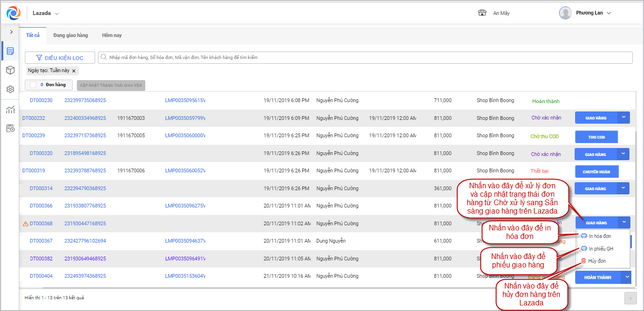Open the Lazada channel dropdown
644x311 pixels.
(45, 13)
